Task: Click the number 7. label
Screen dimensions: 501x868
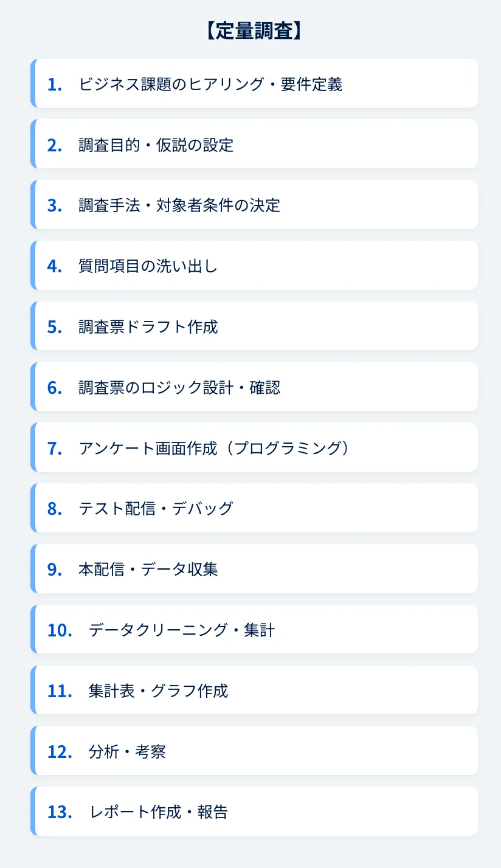Action: 55,448
